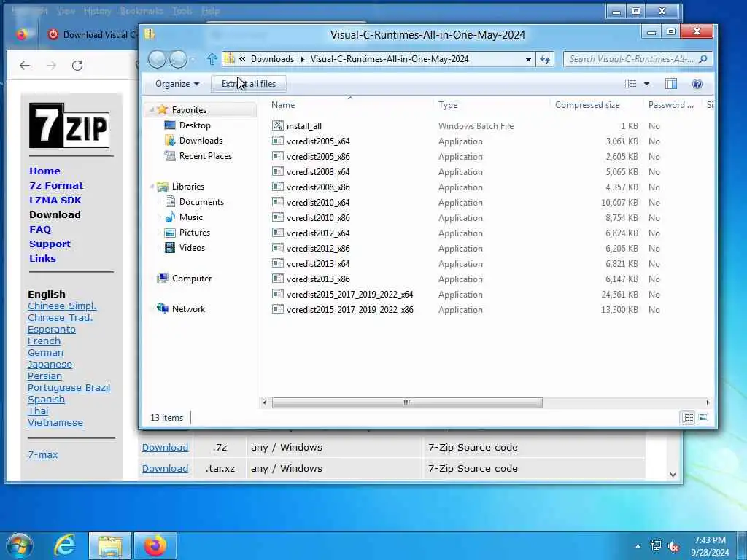Open Home link on 7-Zip site
The width and height of the screenshot is (747, 560).
click(44, 171)
